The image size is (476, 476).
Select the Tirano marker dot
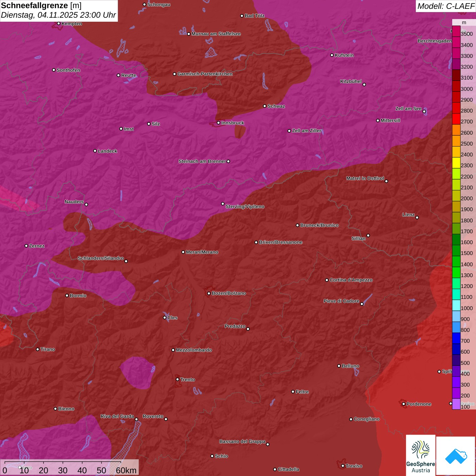click(x=37, y=349)
